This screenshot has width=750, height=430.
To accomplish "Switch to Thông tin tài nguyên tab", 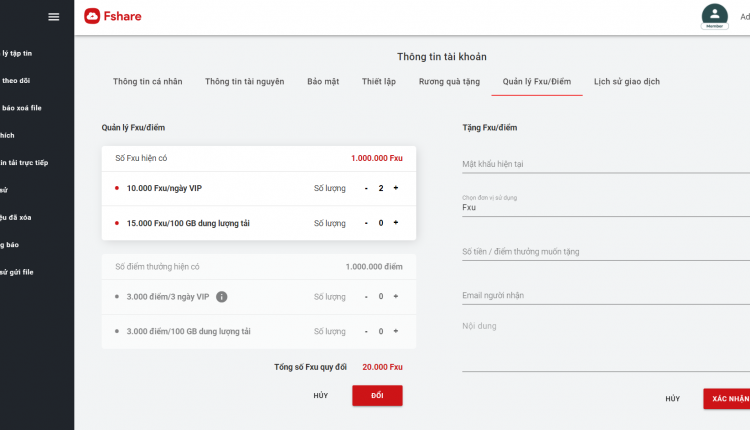I will (244, 81).
